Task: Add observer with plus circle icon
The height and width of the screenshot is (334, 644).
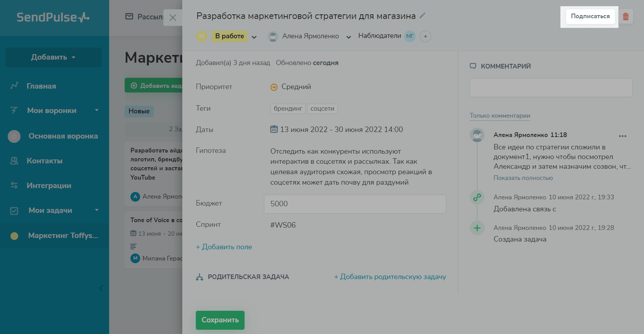Action: pos(425,36)
